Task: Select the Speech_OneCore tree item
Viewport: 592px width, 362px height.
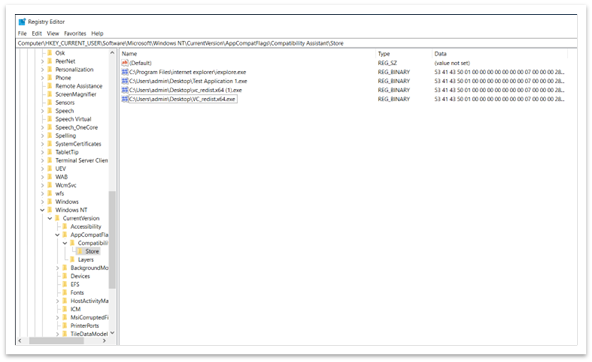Action: [76, 128]
